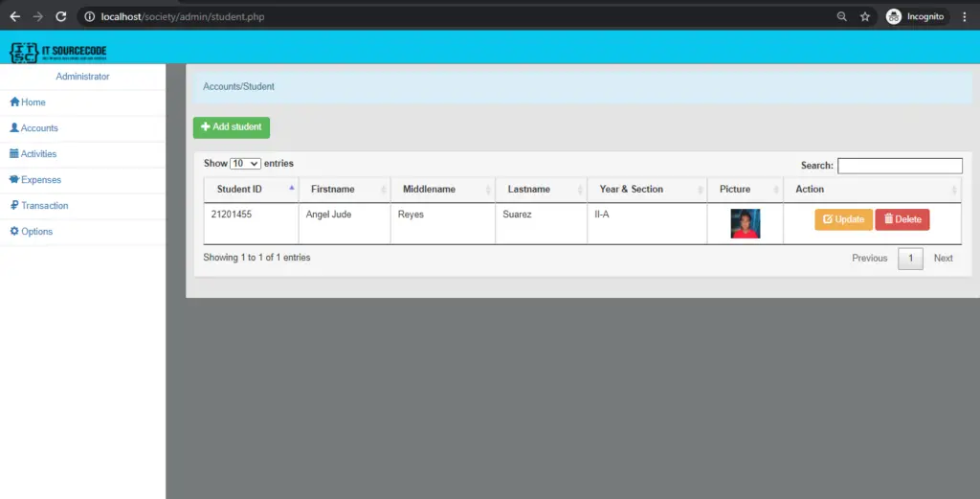Image resolution: width=980 pixels, height=499 pixels.
Task: Click the Accounts user icon in sidebar
Action: tap(14, 128)
